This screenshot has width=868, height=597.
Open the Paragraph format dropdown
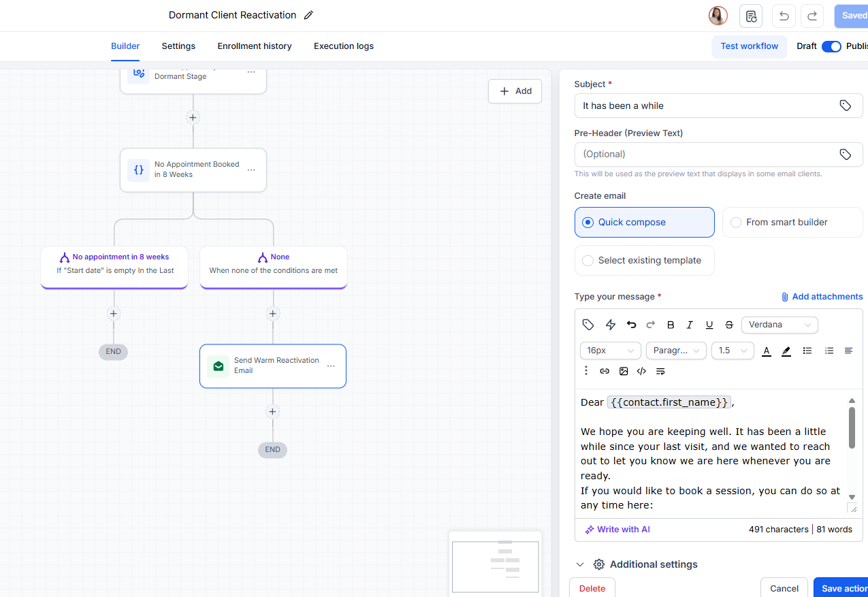coord(676,351)
